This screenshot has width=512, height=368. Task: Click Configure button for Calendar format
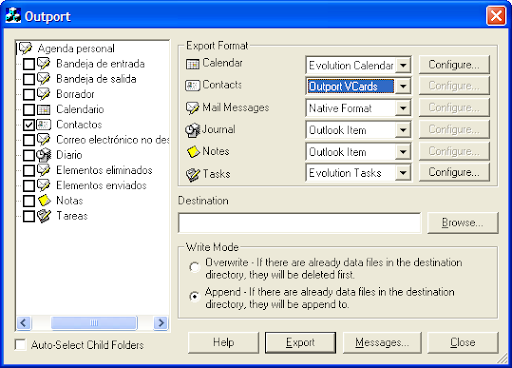pyautogui.click(x=454, y=65)
